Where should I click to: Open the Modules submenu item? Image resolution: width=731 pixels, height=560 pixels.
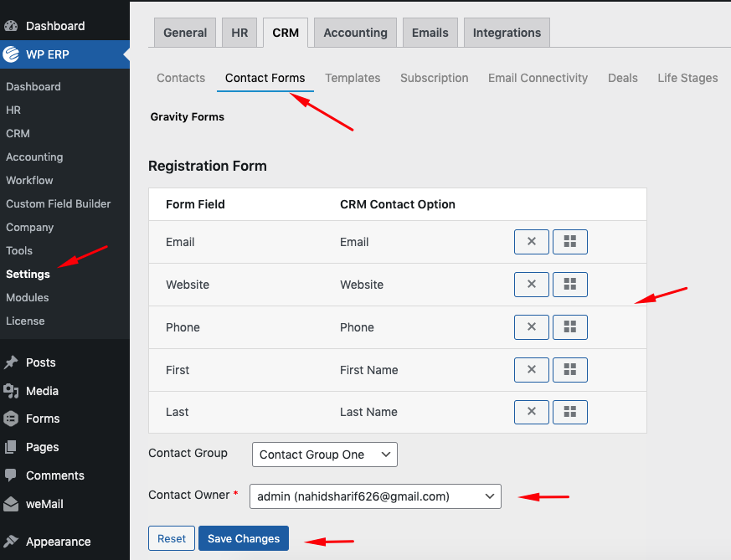pyautogui.click(x=28, y=297)
